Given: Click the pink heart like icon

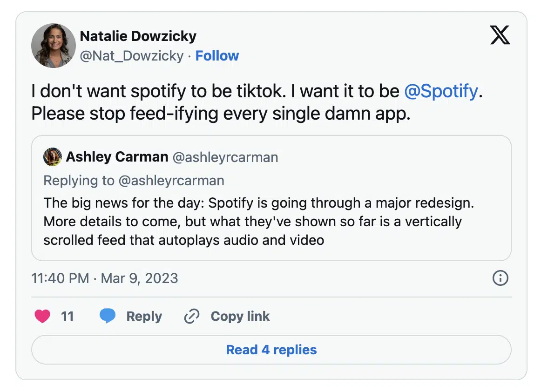Looking at the screenshot, I should pyautogui.click(x=42, y=316).
